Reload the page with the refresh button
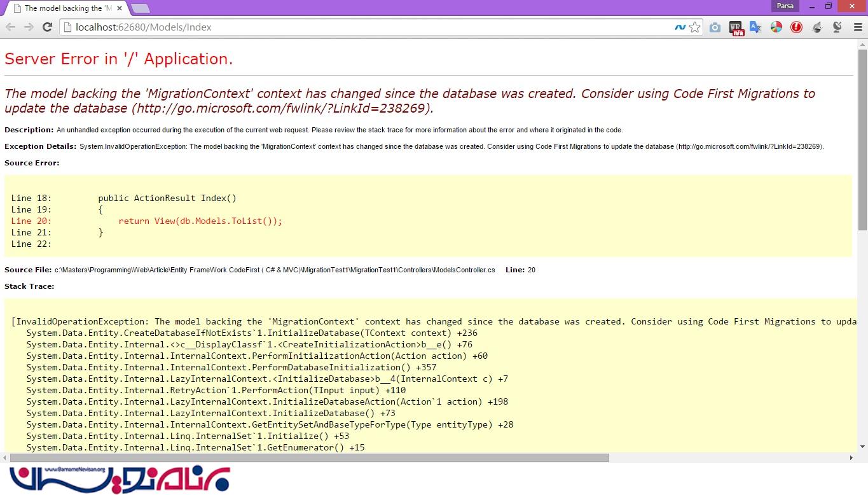The height and width of the screenshot is (495, 868). [x=47, y=27]
